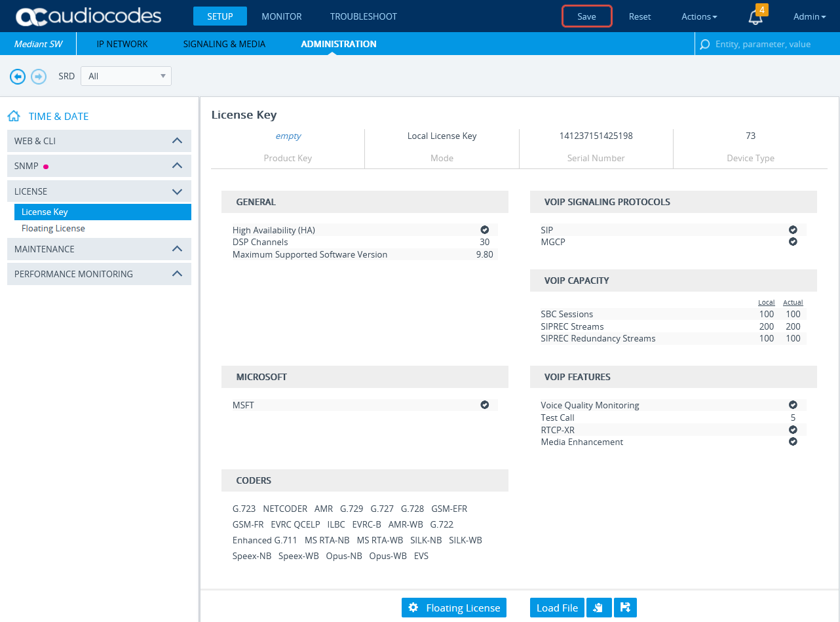Viewport: 840px width, 622px height.
Task: Open the Admin user dropdown
Action: coord(809,16)
